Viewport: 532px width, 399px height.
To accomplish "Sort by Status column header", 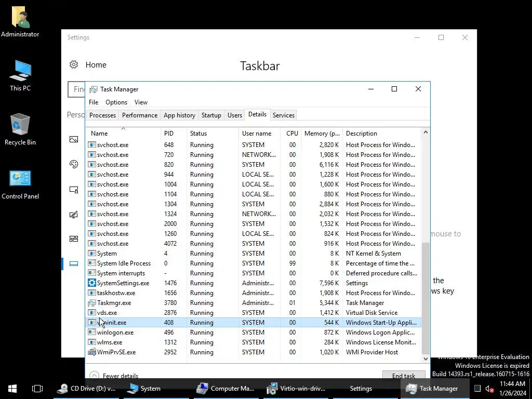I will (212, 134).
